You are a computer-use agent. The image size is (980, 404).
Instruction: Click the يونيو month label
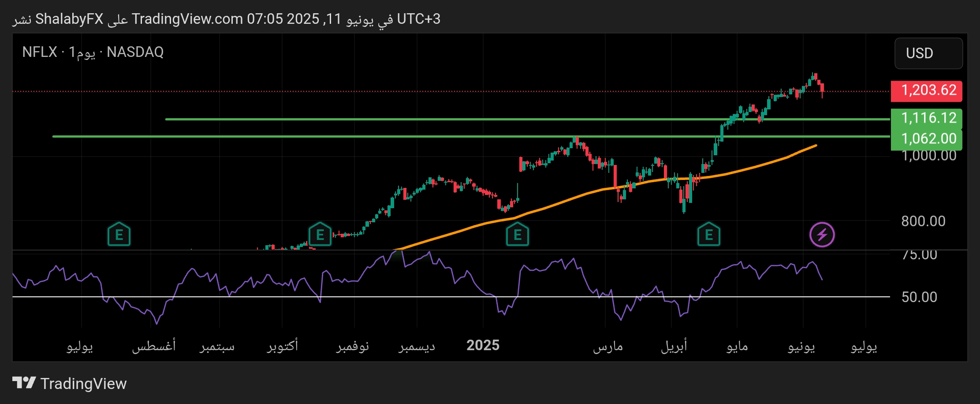point(801,346)
